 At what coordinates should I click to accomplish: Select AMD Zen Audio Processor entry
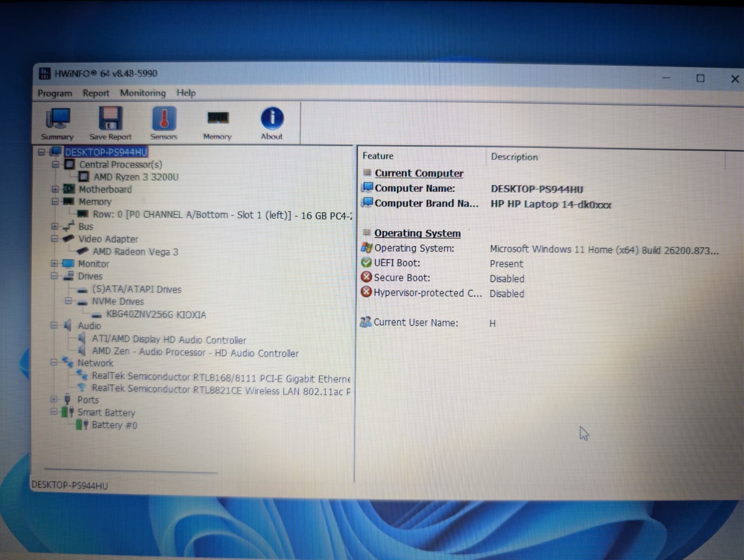[x=195, y=353]
